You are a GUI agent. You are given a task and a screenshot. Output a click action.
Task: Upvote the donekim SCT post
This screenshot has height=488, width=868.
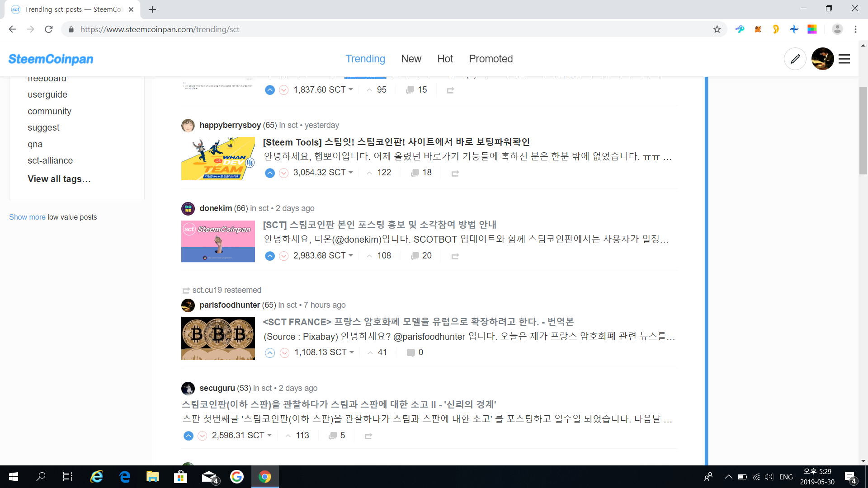pyautogui.click(x=270, y=256)
